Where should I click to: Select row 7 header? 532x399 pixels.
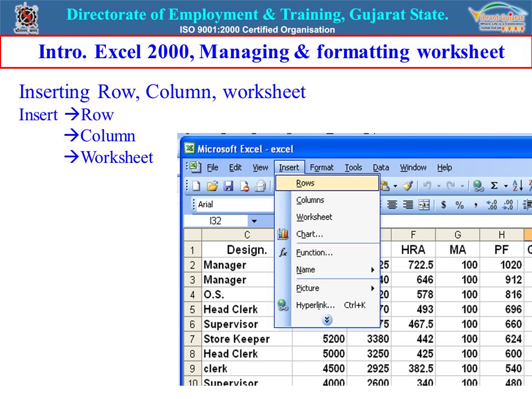click(x=192, y=339)
